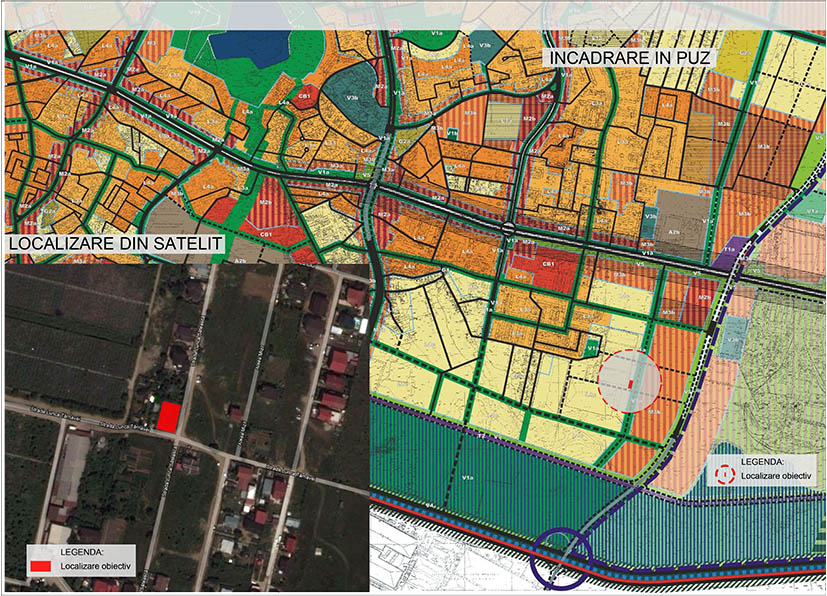Click the brown A2b zone next to purple T1a
This screenshot has height=596, width=827.
point(683,224)
